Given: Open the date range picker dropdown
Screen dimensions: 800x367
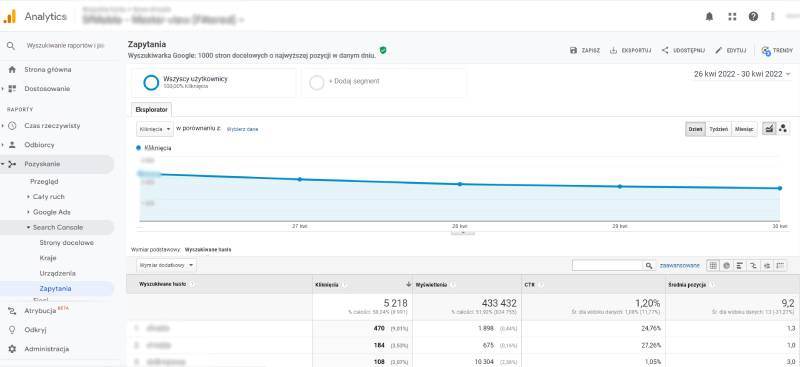Looking at the screenshot, I should coord(742,74).
